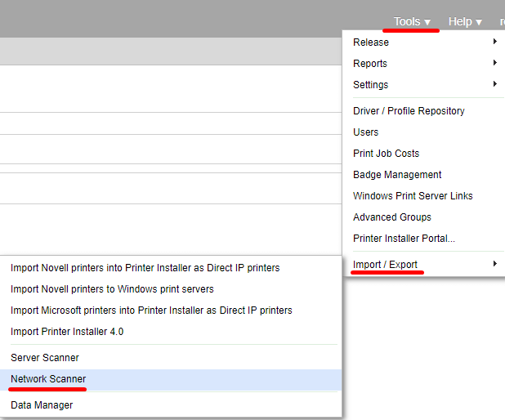
Task: Open the Help dropdown menu
Action: [465, 22]
